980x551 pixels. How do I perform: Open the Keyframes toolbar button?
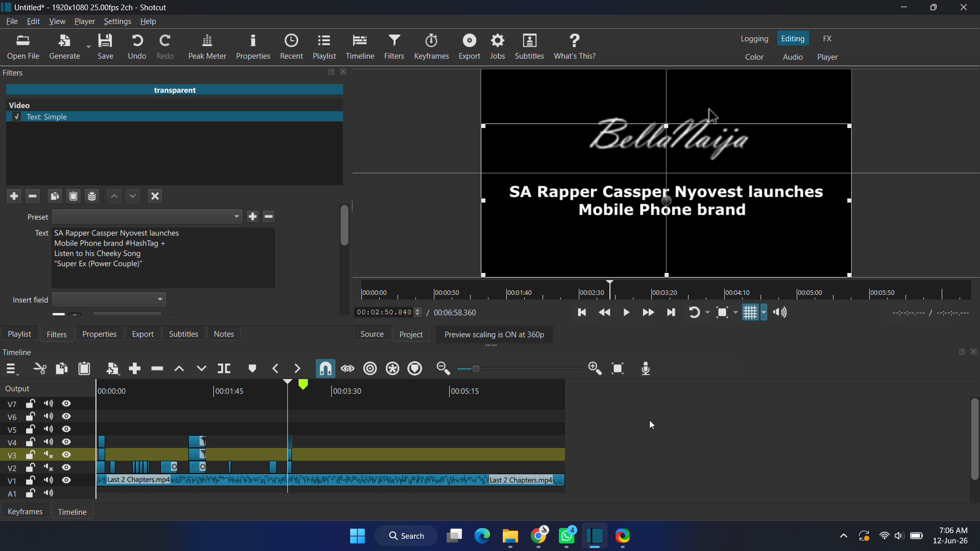pyautogui.click(x=431, y=47)
